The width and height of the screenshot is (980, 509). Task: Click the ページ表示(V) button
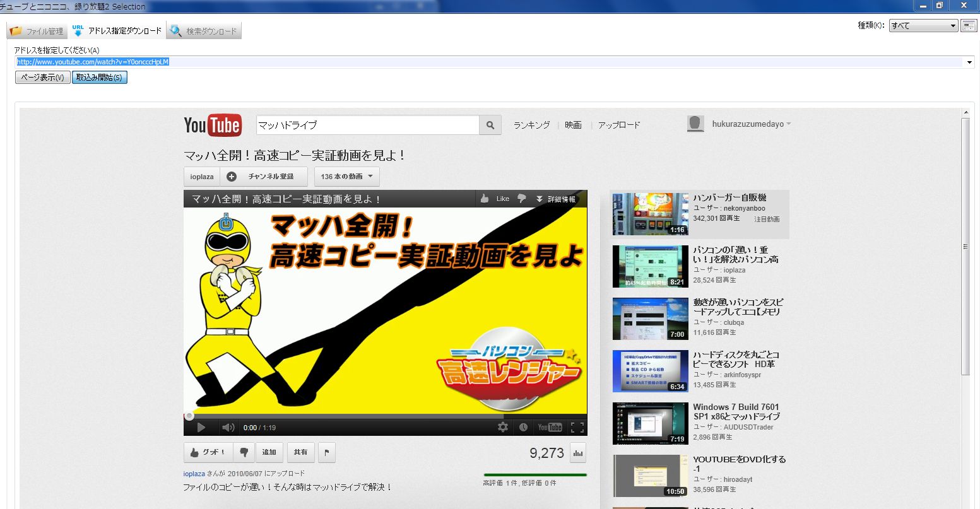coord(43,78)
